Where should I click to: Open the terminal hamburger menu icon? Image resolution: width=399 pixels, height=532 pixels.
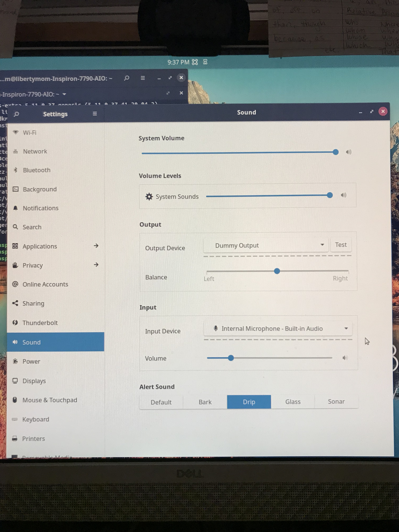(x=143, y=78)
